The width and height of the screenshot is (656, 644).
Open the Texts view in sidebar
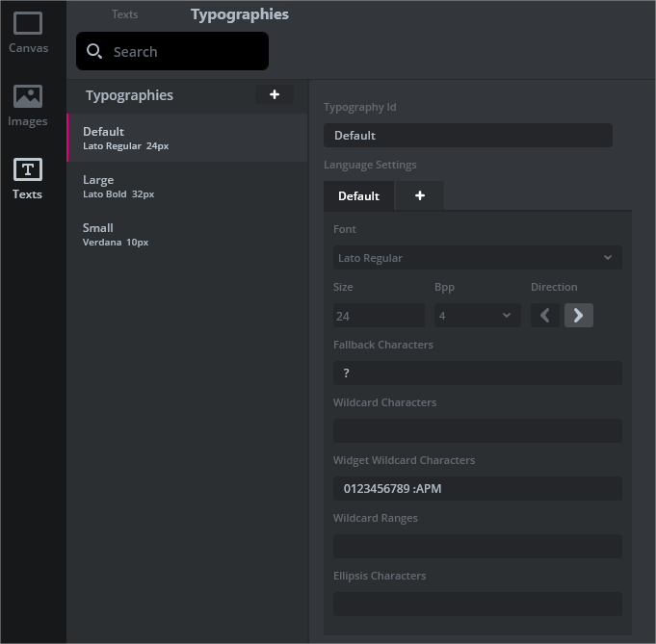pyautogui.click(x=28, y=179)
